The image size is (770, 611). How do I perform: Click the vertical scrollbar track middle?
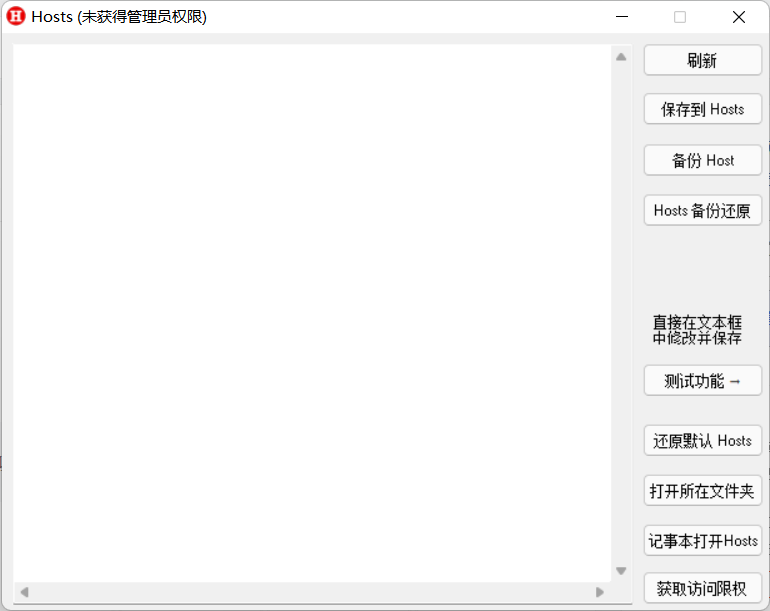[x=621, y=314]
